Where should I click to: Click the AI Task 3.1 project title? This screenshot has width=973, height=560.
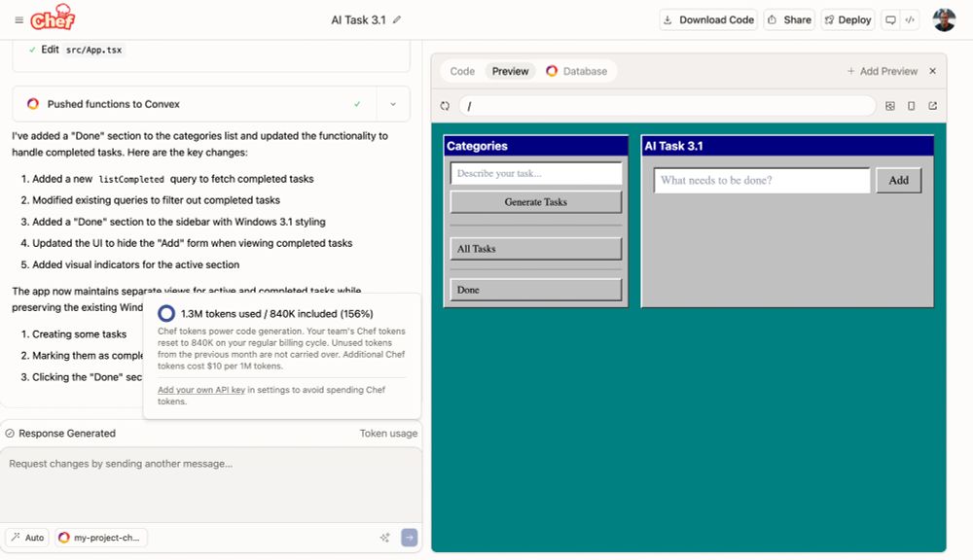point(358,19)
